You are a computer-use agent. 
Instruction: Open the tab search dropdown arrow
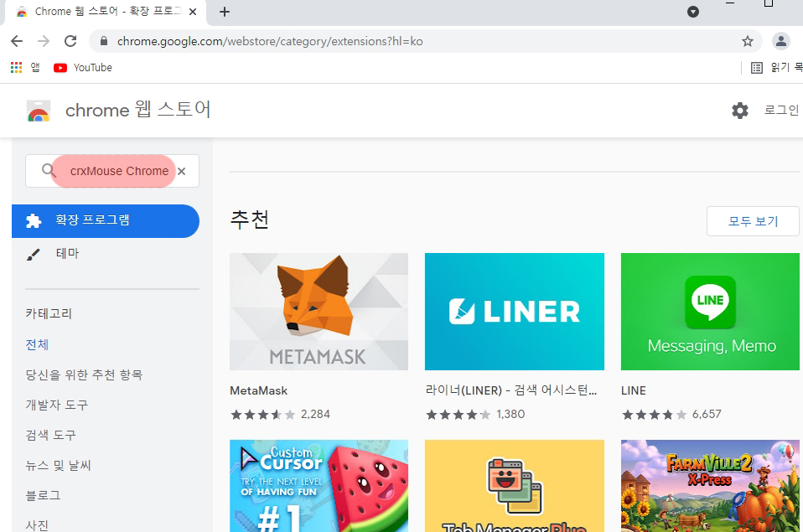pyautogui.click(x=693, y=12)
